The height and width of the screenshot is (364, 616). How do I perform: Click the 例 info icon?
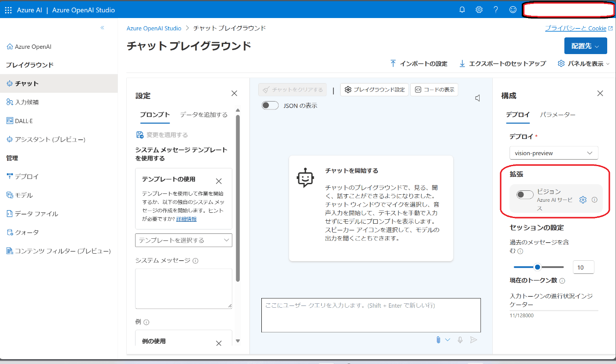pos(146,322)
